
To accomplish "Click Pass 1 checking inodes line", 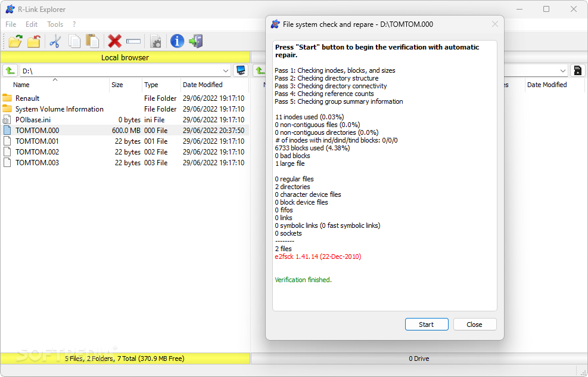I will pyautogui.click(x=335, y=70).
